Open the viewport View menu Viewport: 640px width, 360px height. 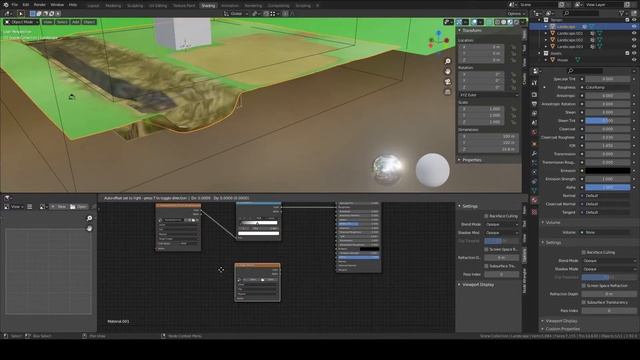(x=48, y=22)
